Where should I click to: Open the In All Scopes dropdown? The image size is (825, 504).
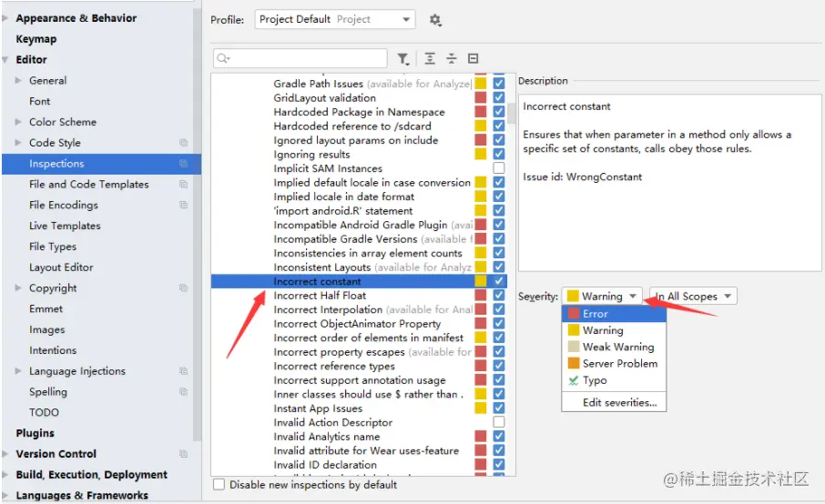click(x=693, y=297)
